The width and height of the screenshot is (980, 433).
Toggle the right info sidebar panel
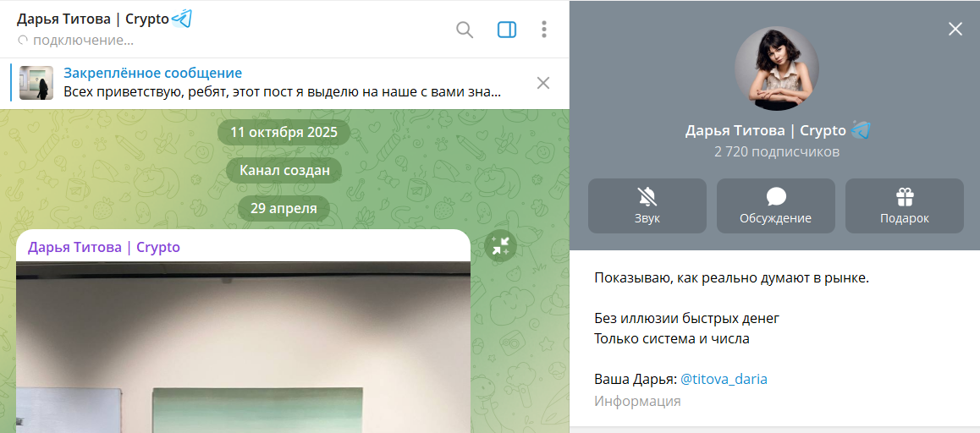tap(507, 30)
